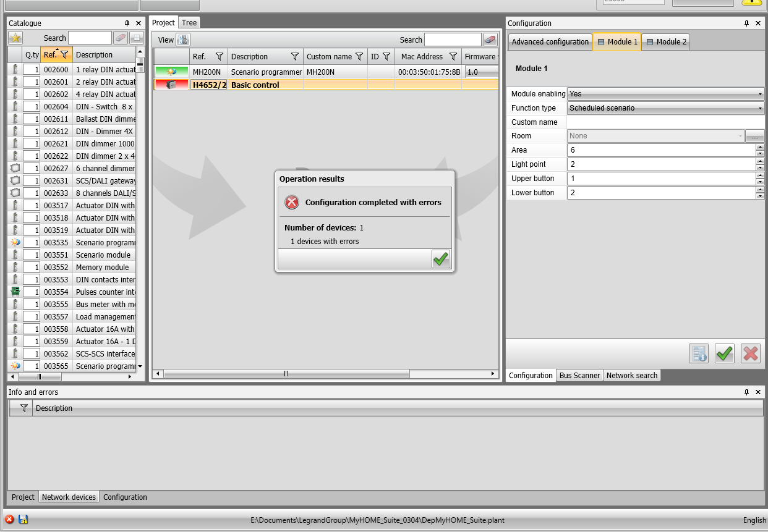Toggle pin on Info and errors panel

coord(746,392)
